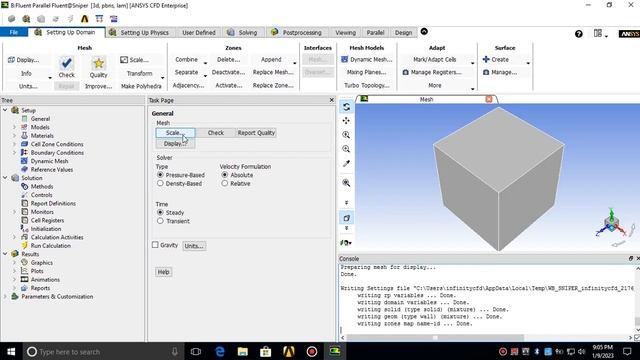Expand Cell Zone Conditions tree node
The image size is (640, 360).
[15, 144]
